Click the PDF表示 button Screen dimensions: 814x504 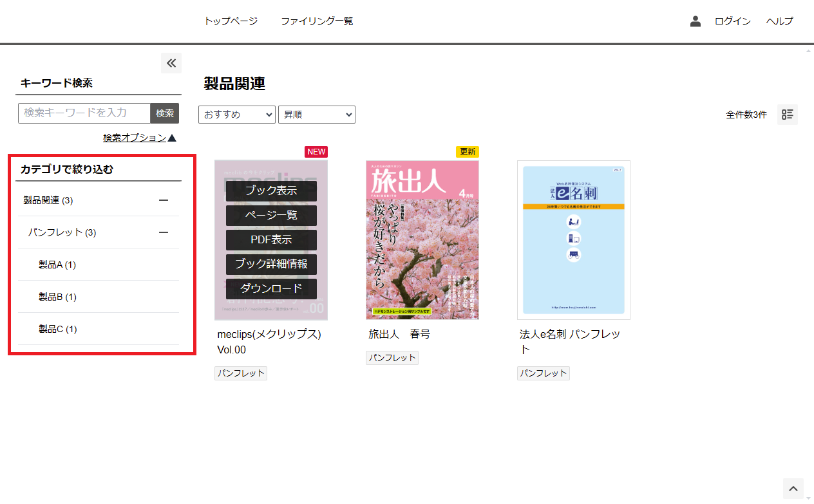click(271, 240)
